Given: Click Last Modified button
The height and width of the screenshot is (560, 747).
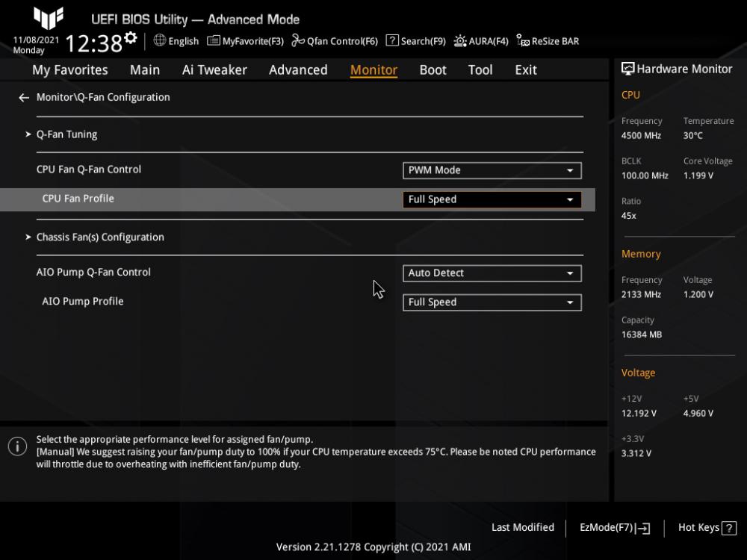Looking at the screenshot, I should pyautogui.click(x=523, y=528).
